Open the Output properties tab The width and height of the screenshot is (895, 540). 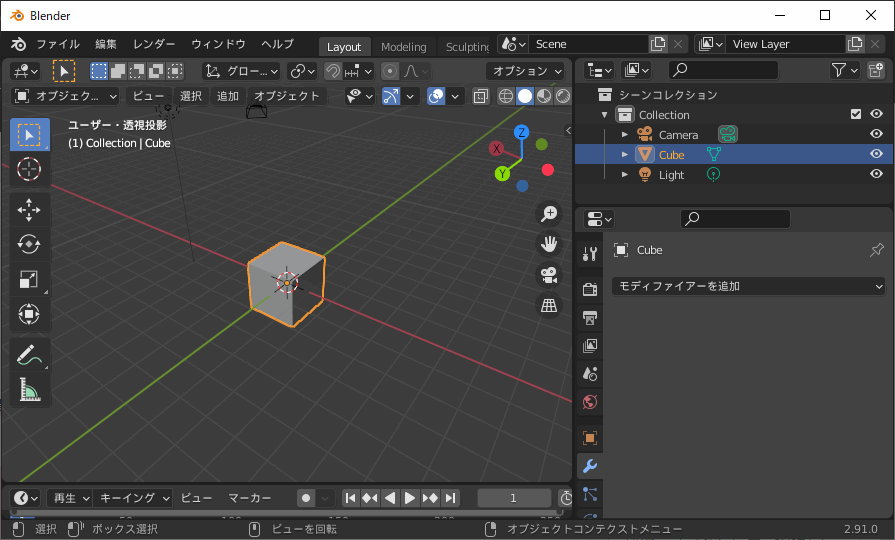[x=590, y=317]
